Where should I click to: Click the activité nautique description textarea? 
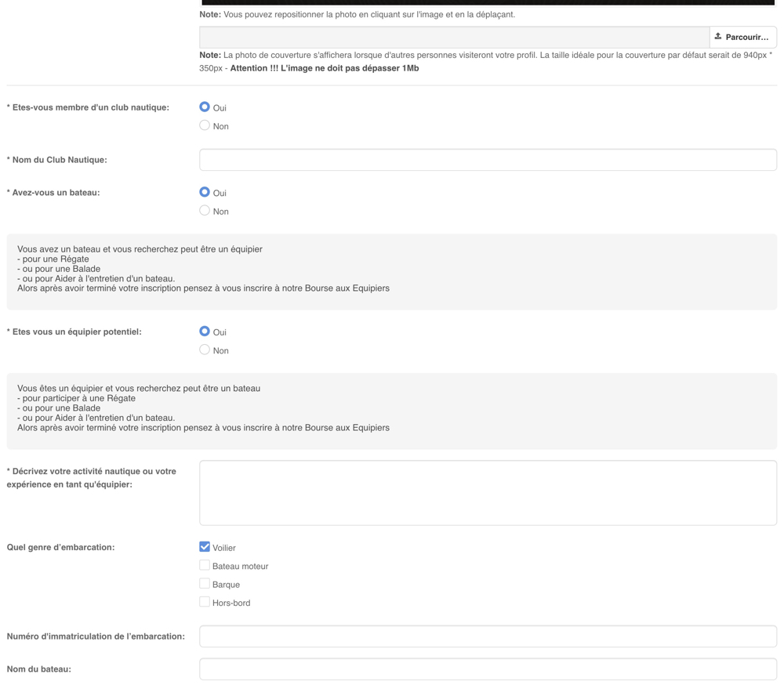tap(488, 492)
